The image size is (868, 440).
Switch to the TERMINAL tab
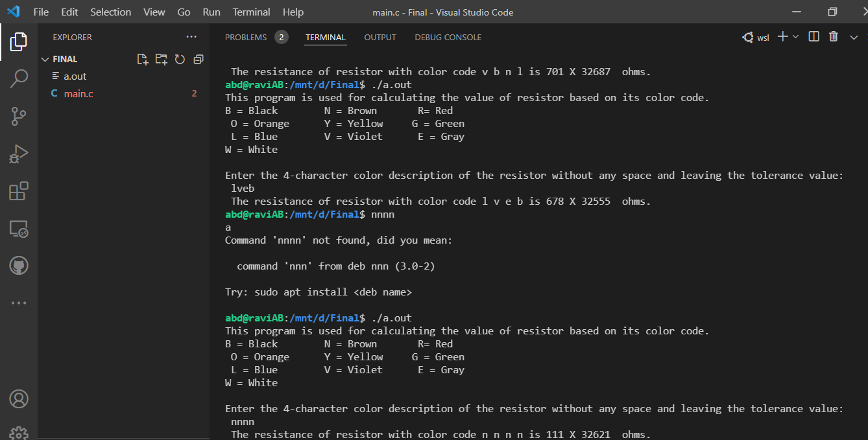click(326, 37)
